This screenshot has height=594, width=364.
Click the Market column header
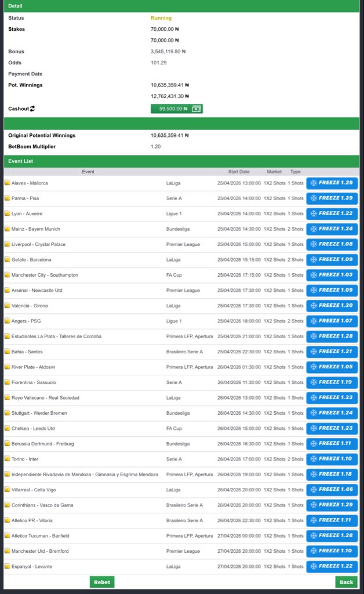pyautogui.click(x=274, y=172)
